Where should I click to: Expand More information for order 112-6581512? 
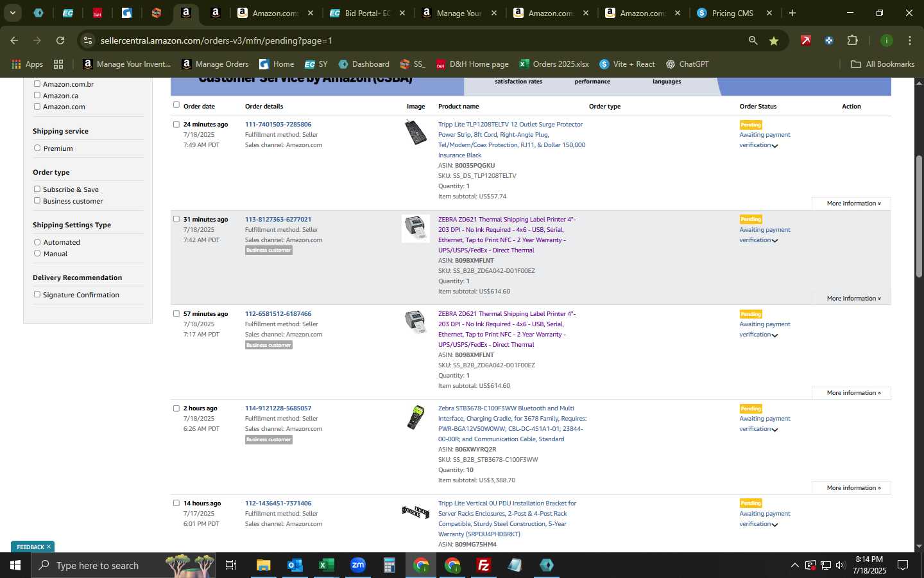(x=851, y=393)
